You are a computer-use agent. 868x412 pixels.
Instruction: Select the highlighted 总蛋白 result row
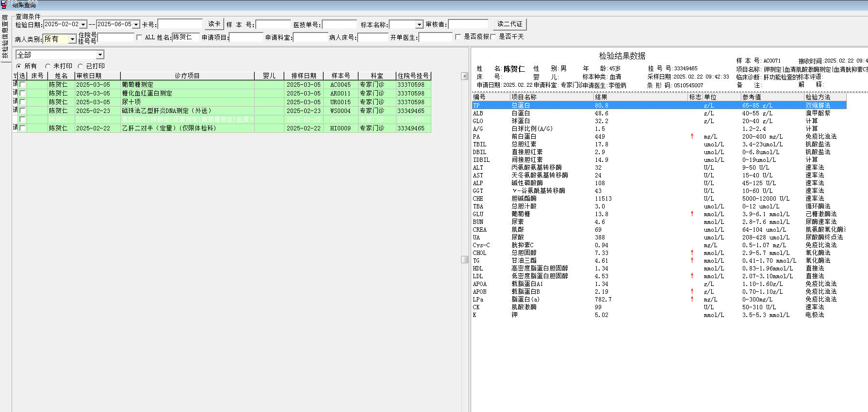click(659, 105)
